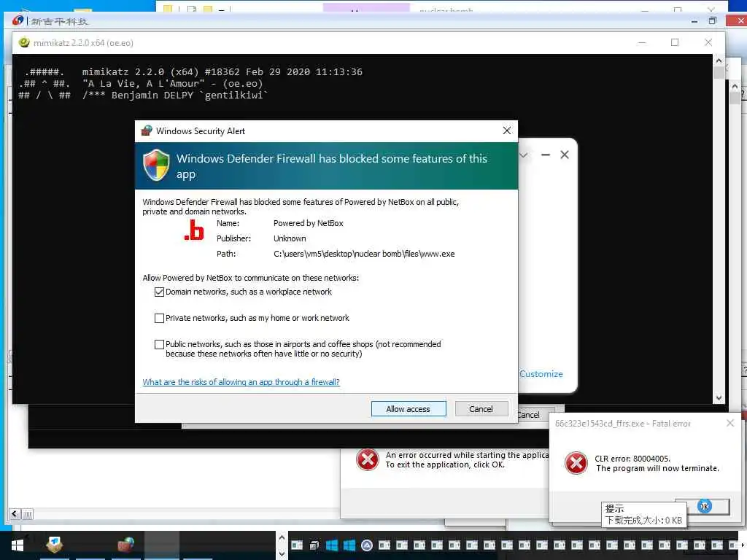Click the round up-arrow icon in taskbar tray
This screenshot has width=747, height=560.
point(367,545)
